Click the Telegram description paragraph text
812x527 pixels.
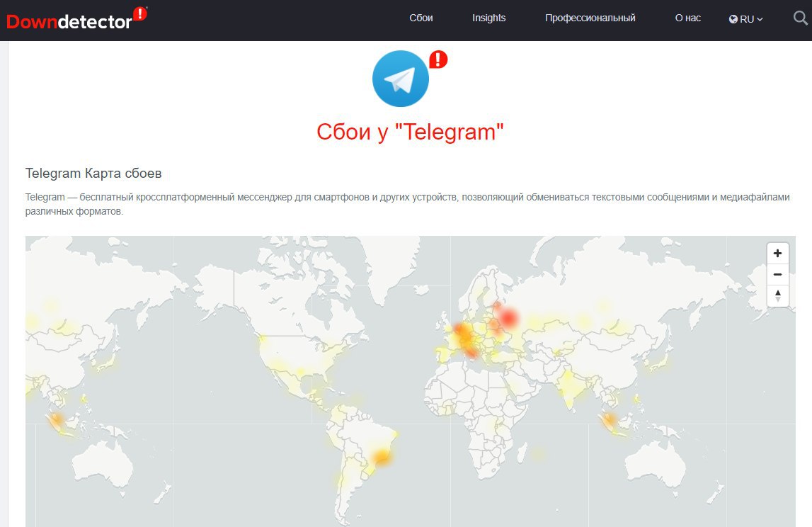[408, 204]
